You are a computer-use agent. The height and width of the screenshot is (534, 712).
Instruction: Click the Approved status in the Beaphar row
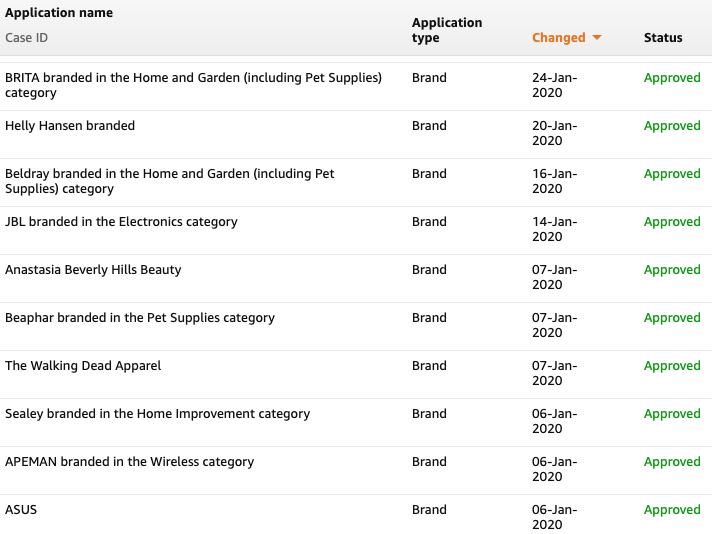tap(672, 318)
